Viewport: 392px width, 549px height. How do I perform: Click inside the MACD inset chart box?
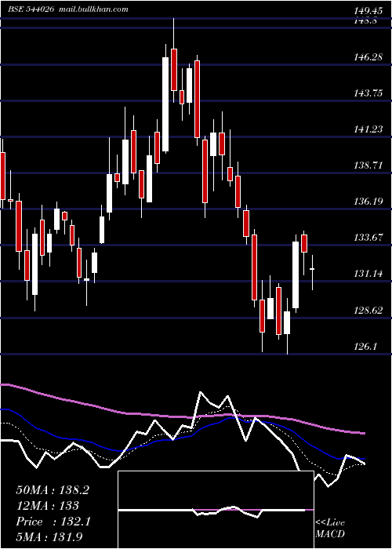click(216, 510)
